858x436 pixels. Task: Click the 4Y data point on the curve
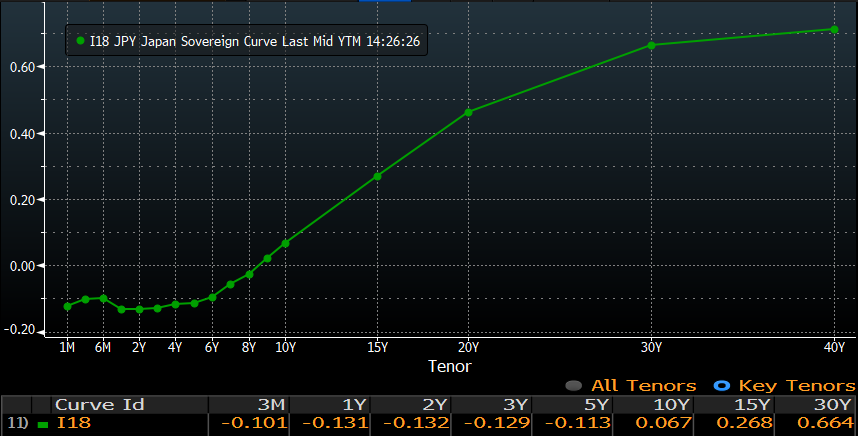176,304
